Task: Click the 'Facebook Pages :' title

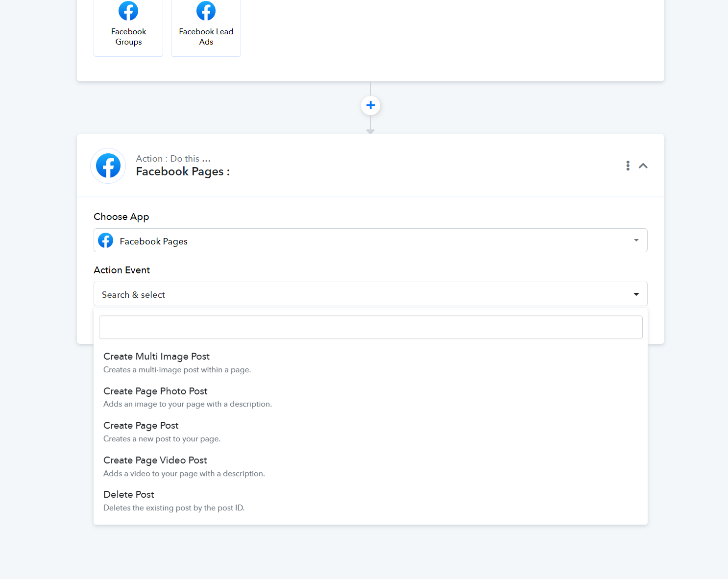Action: (183, 171)
